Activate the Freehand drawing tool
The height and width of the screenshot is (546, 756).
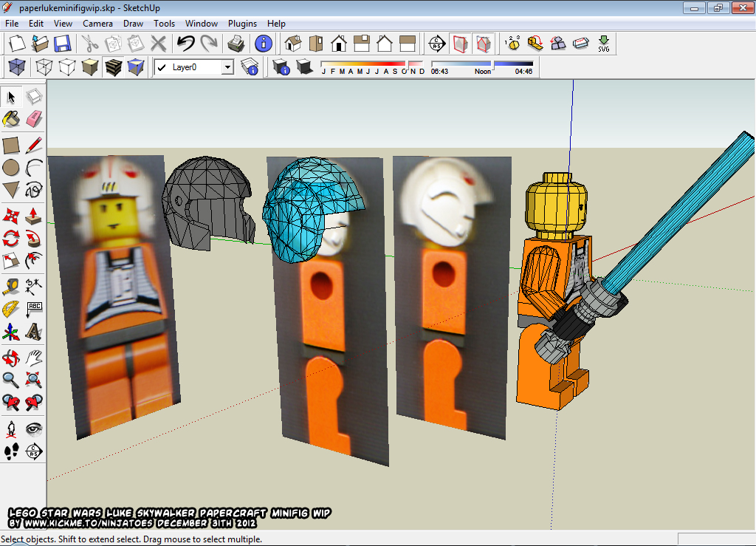(34, 190)
